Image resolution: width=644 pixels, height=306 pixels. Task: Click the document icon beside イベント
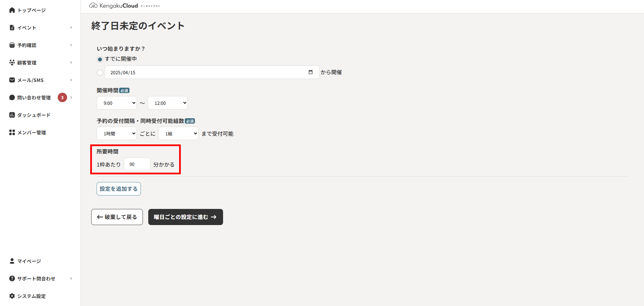(x=12, y=28)
